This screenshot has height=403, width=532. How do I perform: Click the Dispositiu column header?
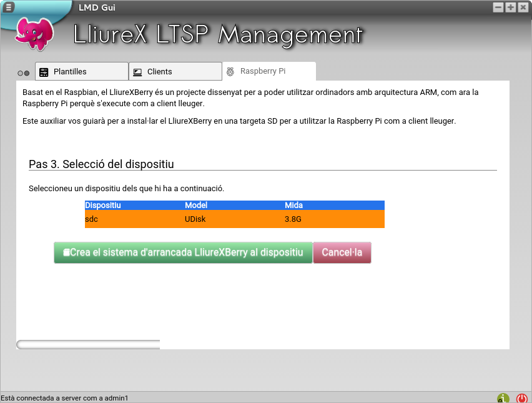pos(103,205)
